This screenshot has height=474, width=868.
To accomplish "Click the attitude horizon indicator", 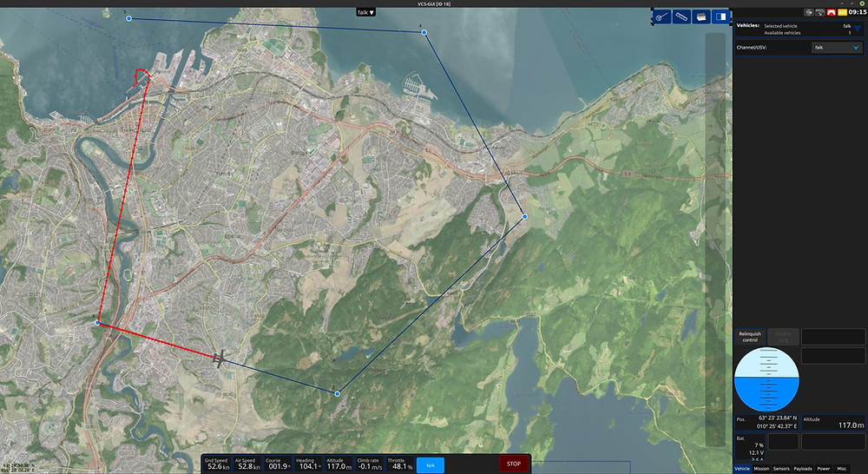I will (766, 379).
